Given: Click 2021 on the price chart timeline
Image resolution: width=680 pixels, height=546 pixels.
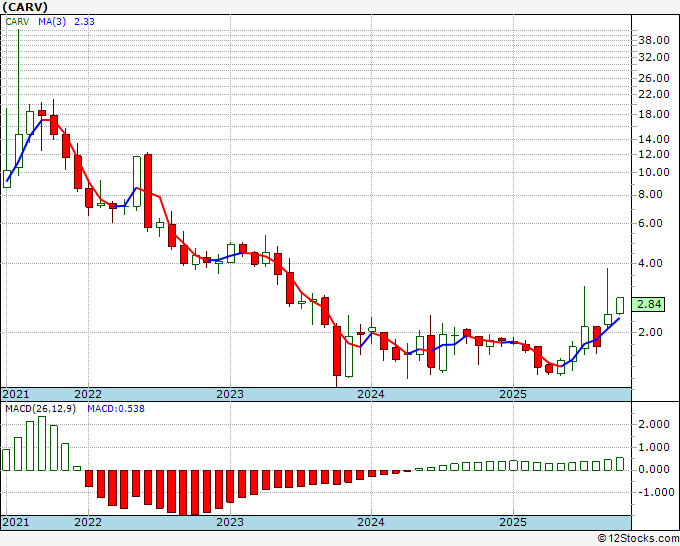Looking at the screenshot, I should tap(16, 394).
